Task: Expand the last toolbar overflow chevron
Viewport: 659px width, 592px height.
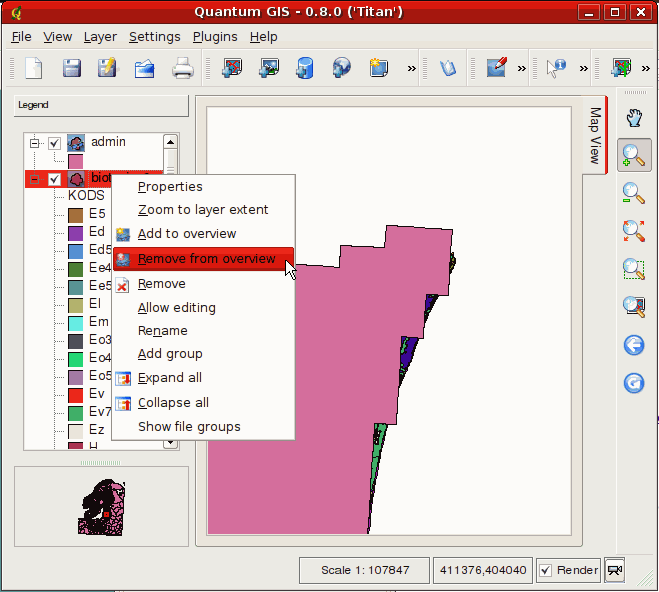Action: [646, 68]
